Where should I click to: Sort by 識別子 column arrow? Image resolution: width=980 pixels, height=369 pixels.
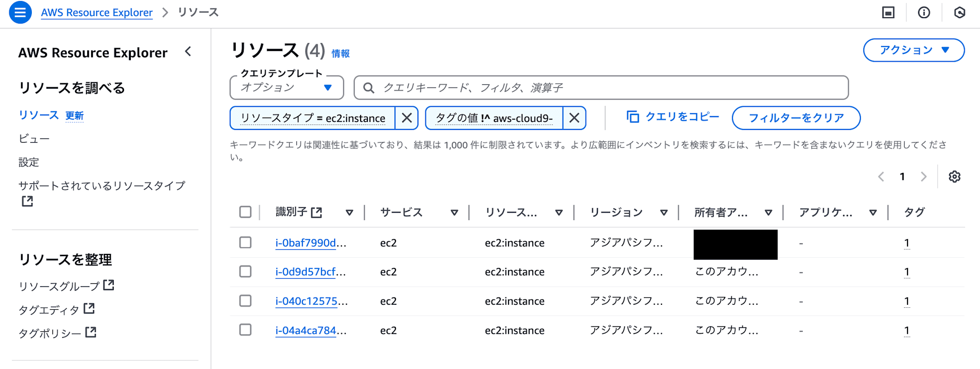point(349,213)
